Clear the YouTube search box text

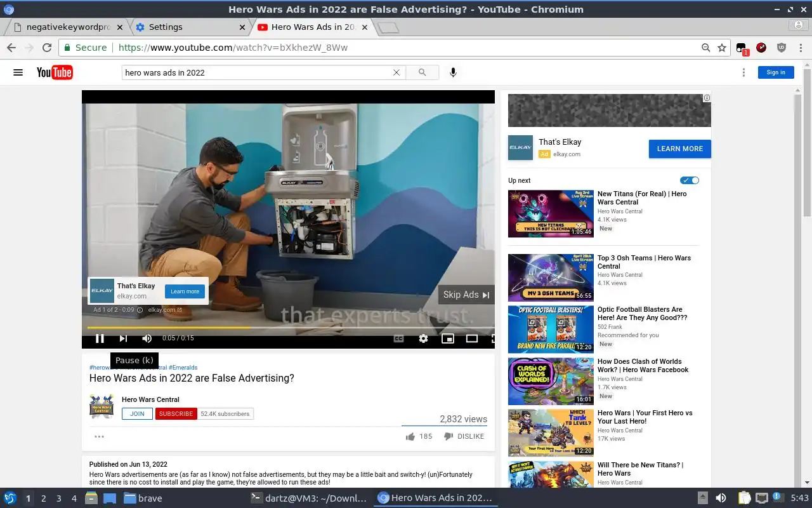tap(396, 72)
